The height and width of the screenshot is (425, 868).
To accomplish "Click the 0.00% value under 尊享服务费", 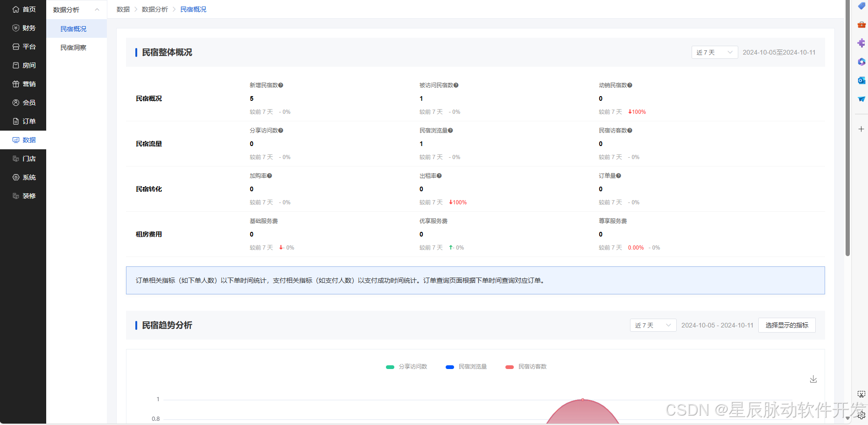I will click(636, 248).
